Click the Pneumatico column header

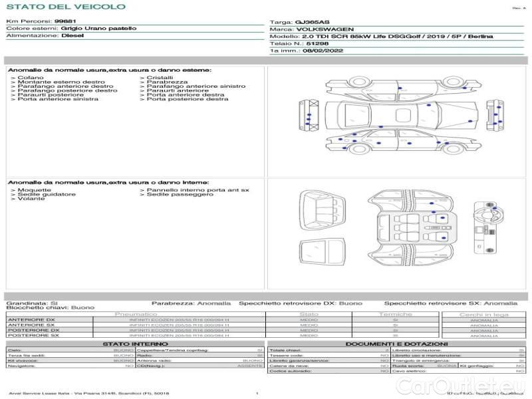(x=136, y=315)
